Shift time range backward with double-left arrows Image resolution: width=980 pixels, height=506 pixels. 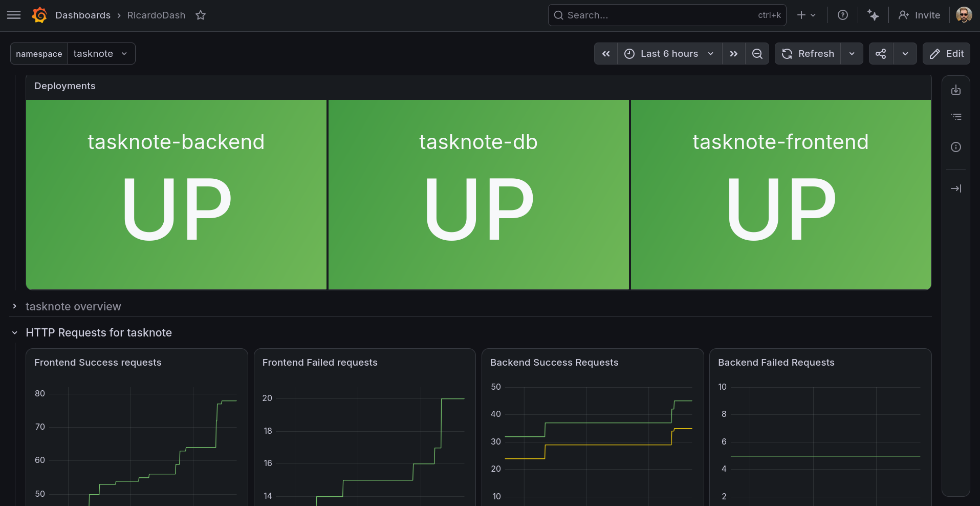click(606, 54)
